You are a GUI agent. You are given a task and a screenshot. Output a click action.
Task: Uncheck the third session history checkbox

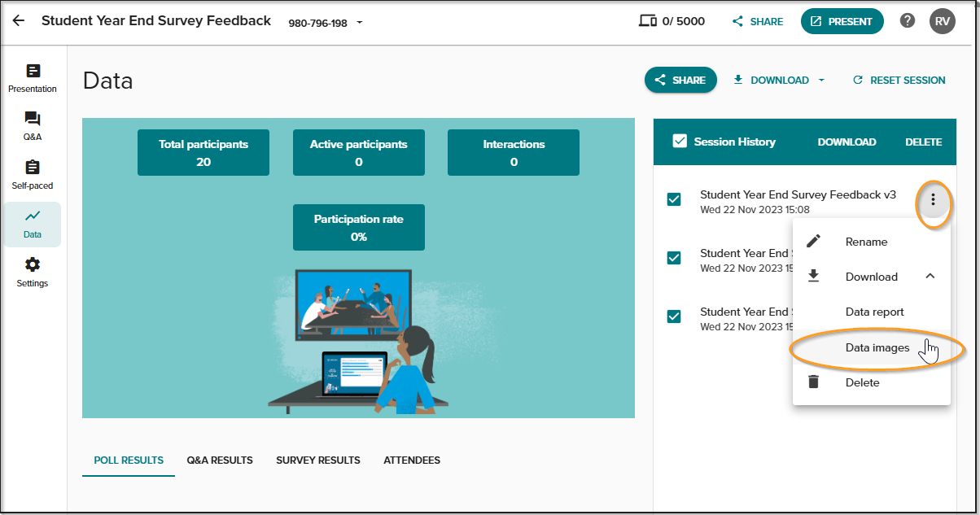[674, 316]
